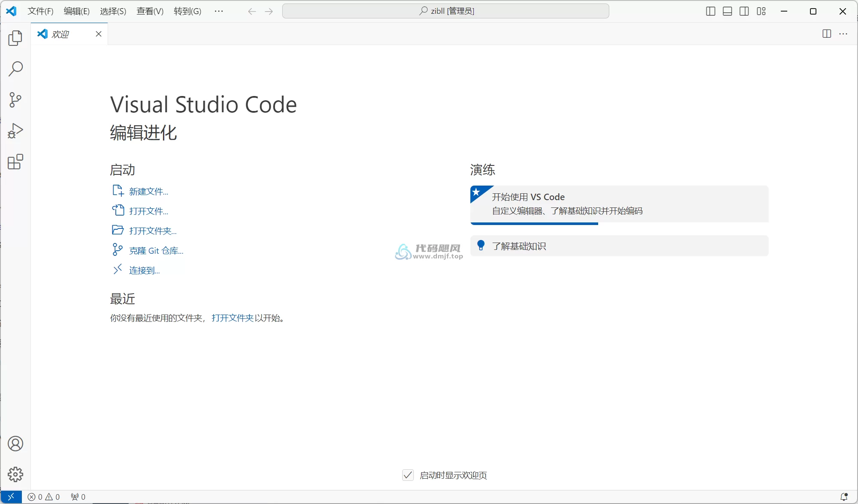This screenshot has height=504, width=858.
Task: Open Run and Debug view icon
Action: point(15,131)
